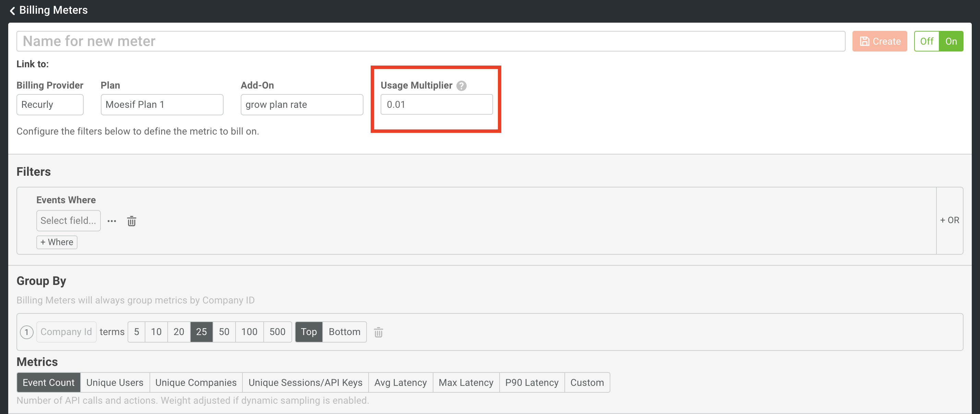
Task: Select the Avg Latency metric
Action: pos(401,382)
